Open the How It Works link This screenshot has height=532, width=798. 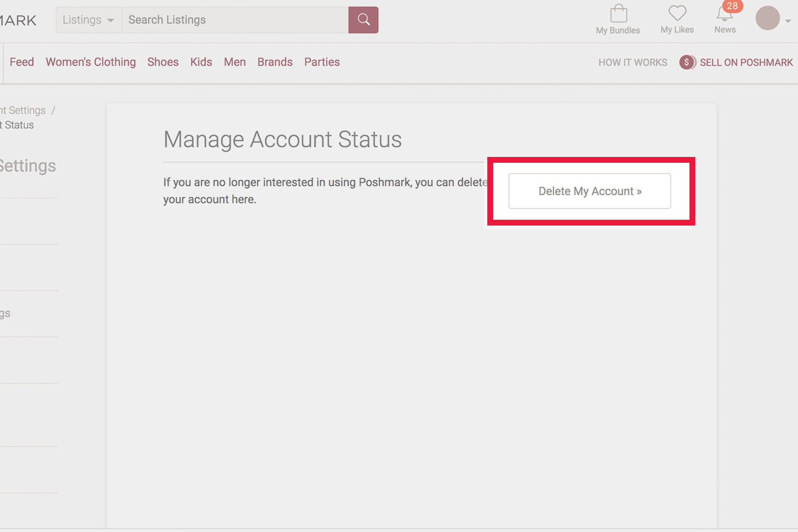tap(633, 63)
